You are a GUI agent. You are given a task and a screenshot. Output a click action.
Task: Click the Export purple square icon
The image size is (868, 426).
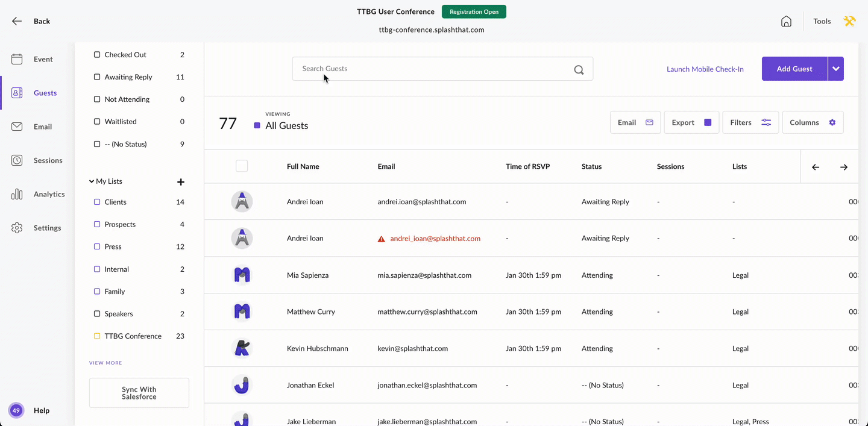click(x=708, y=122)
